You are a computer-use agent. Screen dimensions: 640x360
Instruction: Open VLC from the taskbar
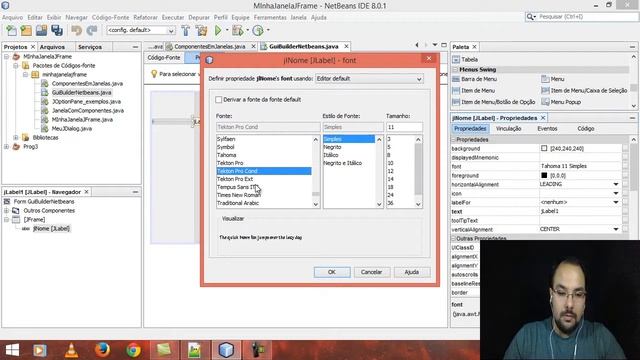pyautogui.click(x=71, y=350)
